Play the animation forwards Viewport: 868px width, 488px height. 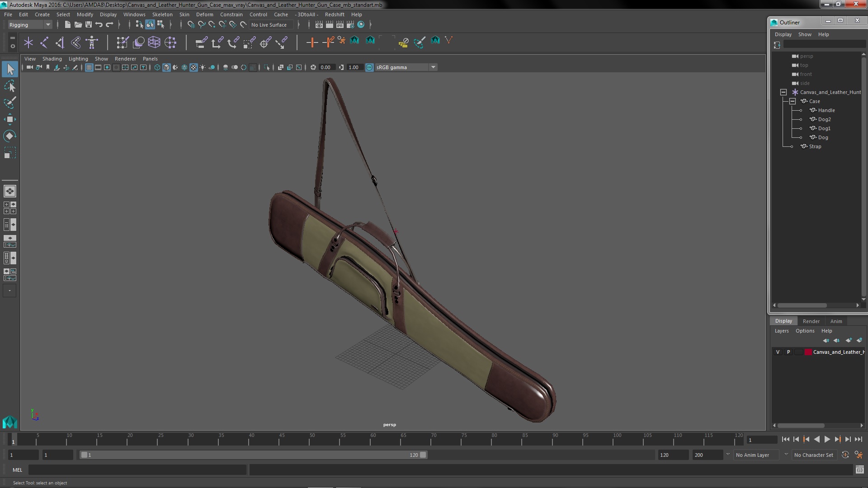pos(827,439)
